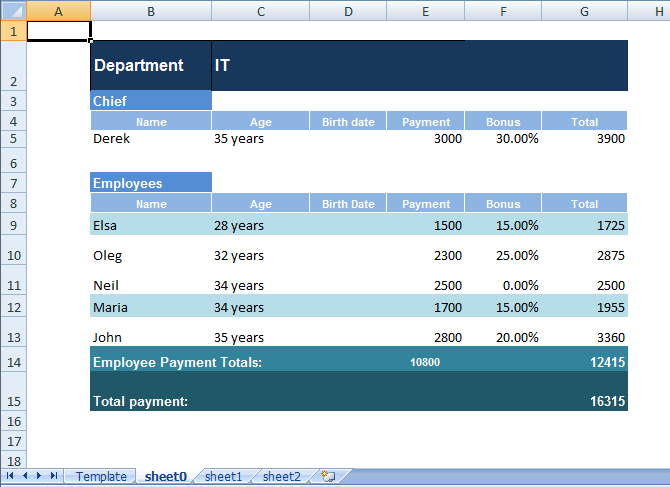This screenshot has height=487, width=670.
Task: Select row 2 header
Action: [13, 65]
